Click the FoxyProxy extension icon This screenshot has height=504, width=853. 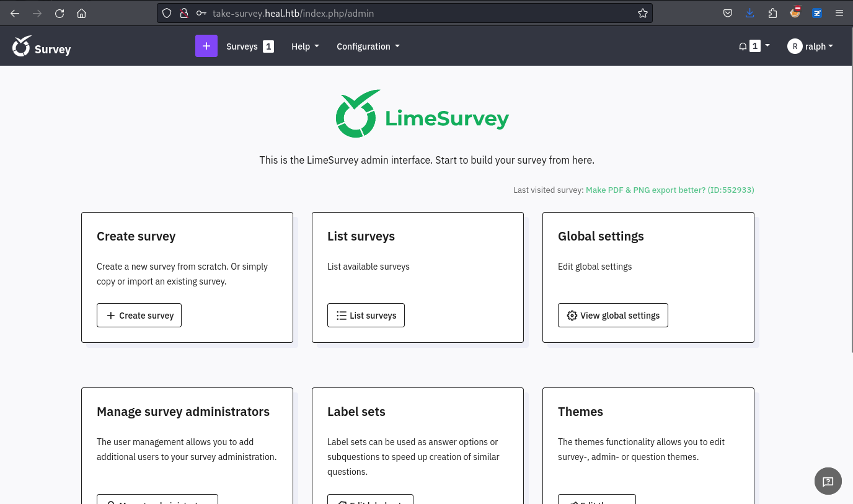[x=795, y=12]
